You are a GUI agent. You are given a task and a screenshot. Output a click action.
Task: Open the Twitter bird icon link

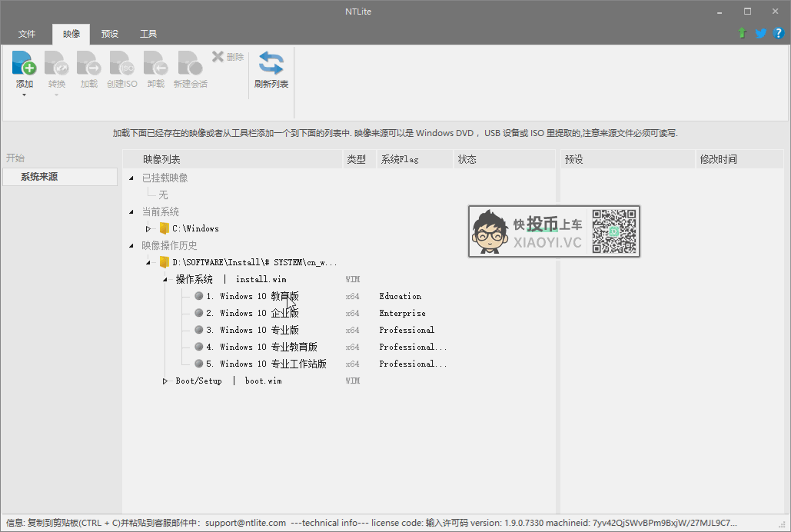pyautogui.click(x=760, y=34)
